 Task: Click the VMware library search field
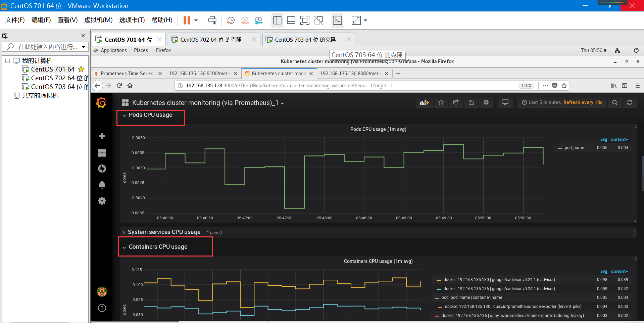[x=44, y=47]
